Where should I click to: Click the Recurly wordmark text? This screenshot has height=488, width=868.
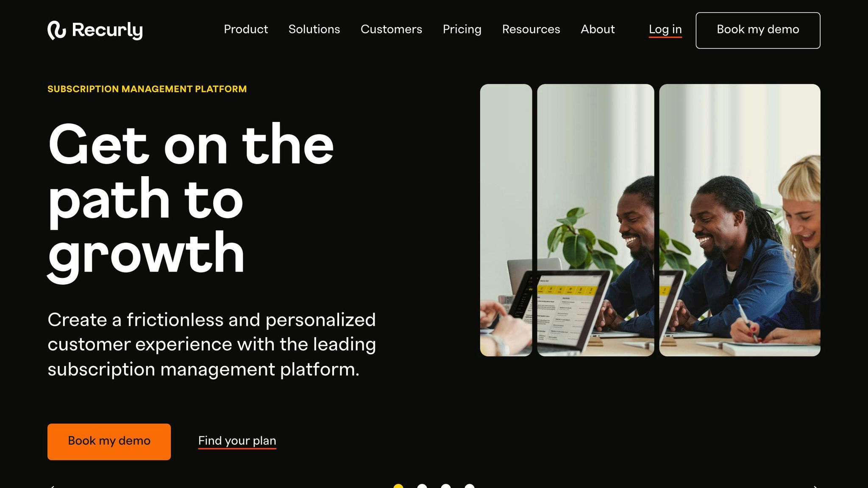pos(107,30)
